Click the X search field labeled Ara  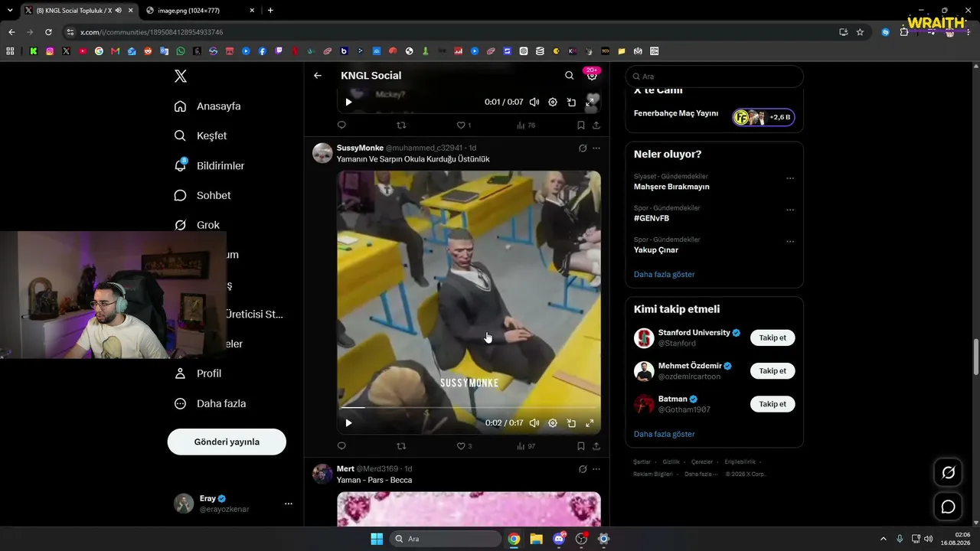tap(714, 77)
